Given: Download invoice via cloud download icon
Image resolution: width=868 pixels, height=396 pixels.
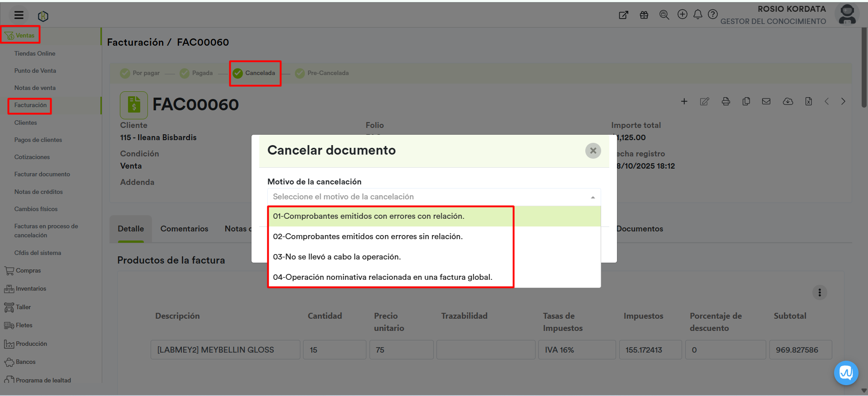Looking at the screenshot, I should pos(787,102).
